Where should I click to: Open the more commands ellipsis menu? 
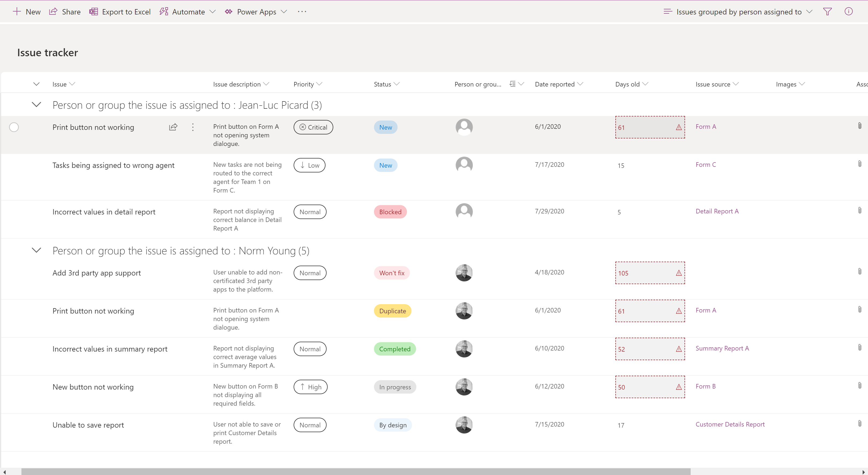pos(302,12)
